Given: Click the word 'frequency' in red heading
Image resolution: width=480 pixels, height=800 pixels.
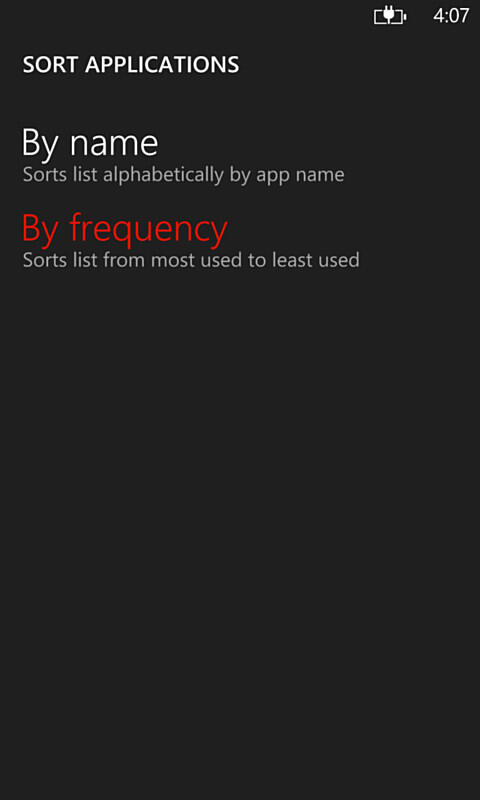Looking at the screenshot, I should 148,229.
